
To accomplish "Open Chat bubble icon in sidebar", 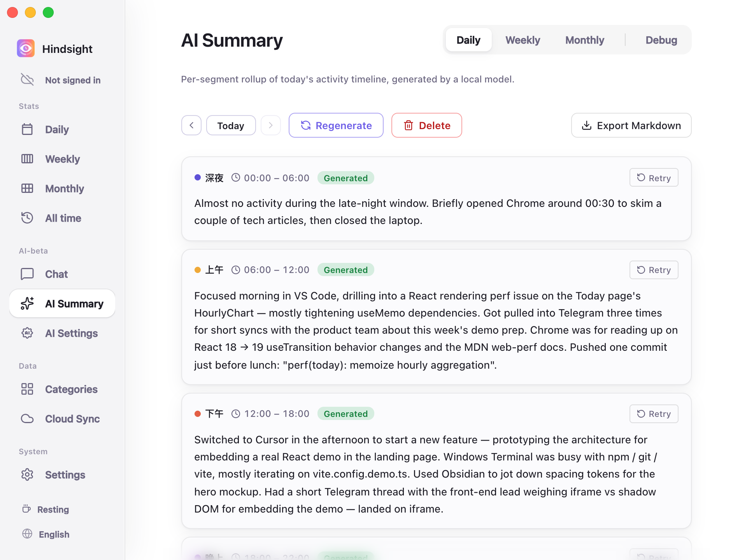I will [x=27, y=274].
